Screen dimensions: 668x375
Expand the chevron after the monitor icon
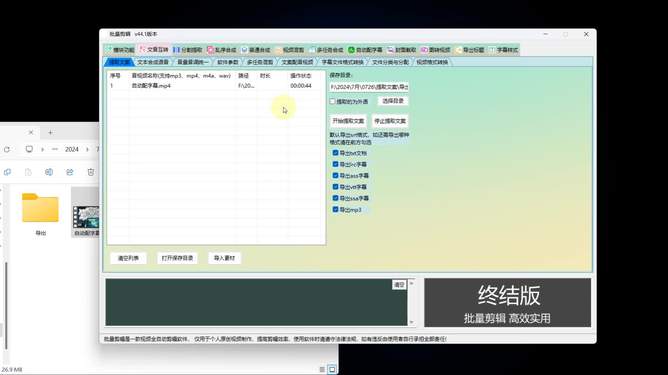pos(42,149)
